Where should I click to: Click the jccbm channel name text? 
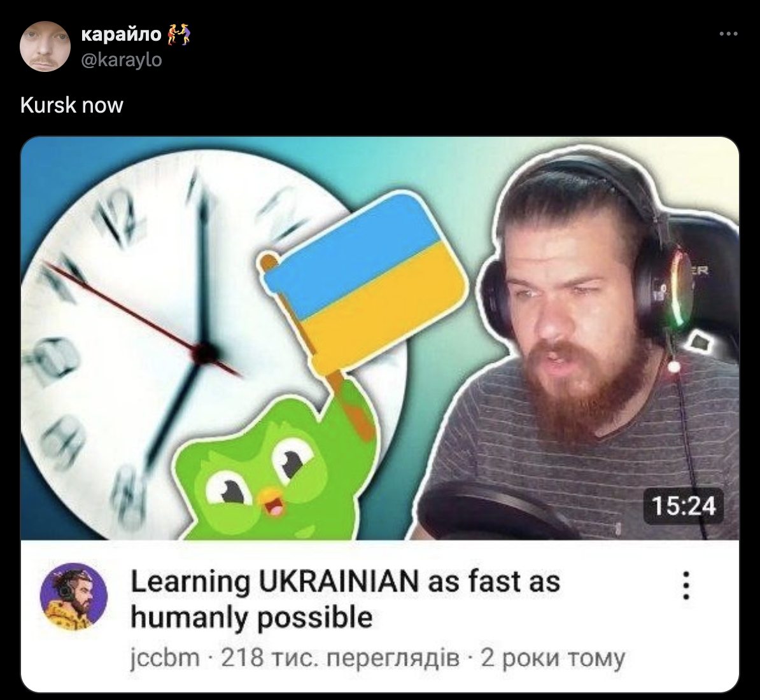tap(165, 658)
